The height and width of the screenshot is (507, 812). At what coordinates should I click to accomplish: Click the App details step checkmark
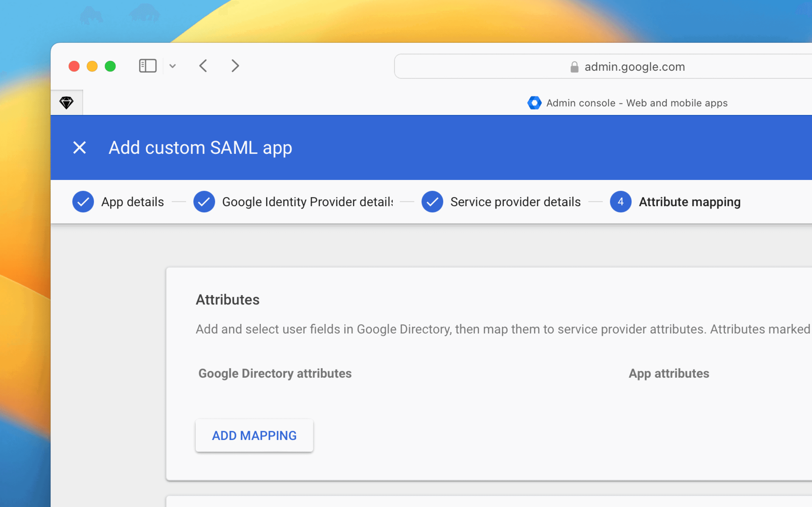[83, 202]
